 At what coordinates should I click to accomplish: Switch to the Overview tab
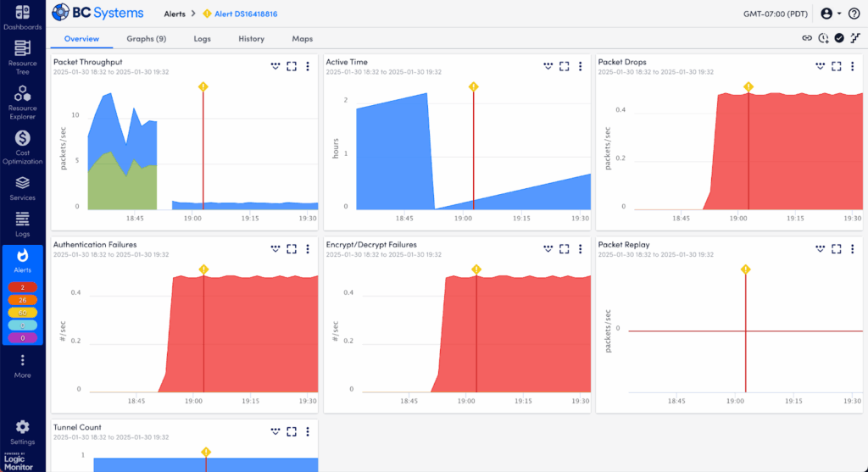click(x=81, y=39)
